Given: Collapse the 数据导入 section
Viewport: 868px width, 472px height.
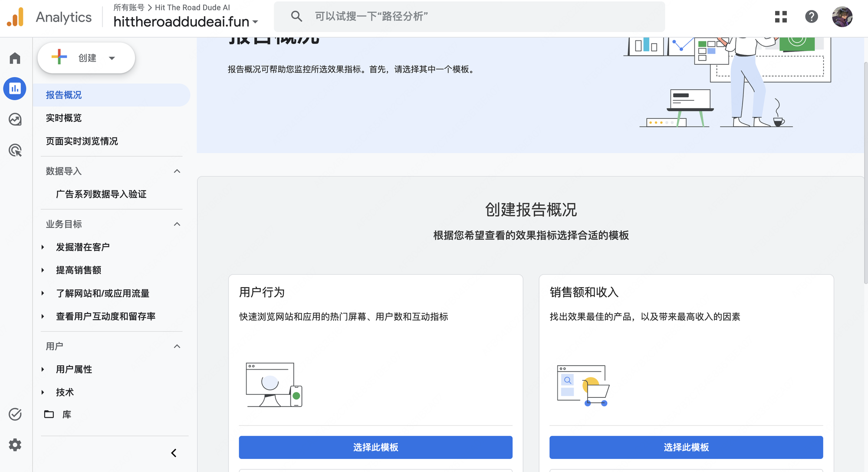Looking at the screenshot, I should [177, 171].
